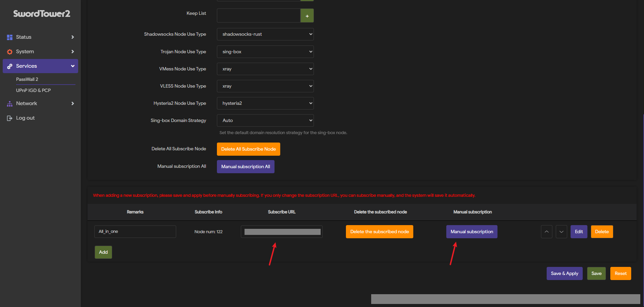Viewport: 644px width, 307px height.
Task: Select the Services menu item
Action: 40,66
